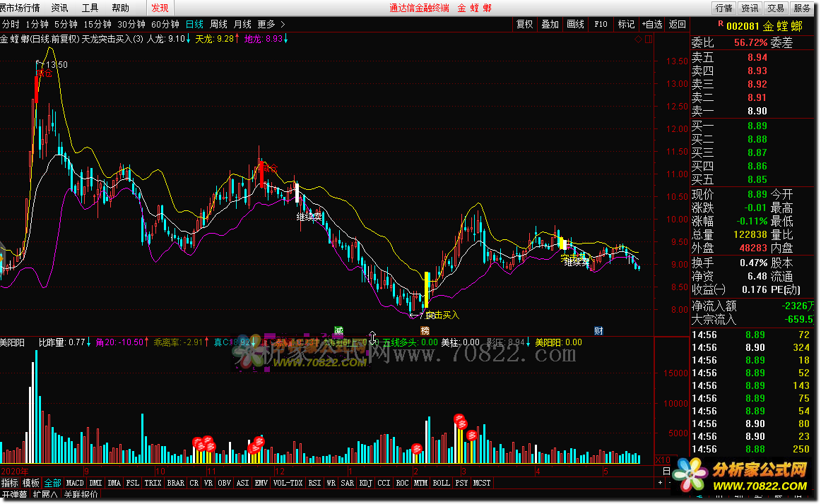
Task: Open the 发现 tab in menu bar
Action: tap(160, 8)
